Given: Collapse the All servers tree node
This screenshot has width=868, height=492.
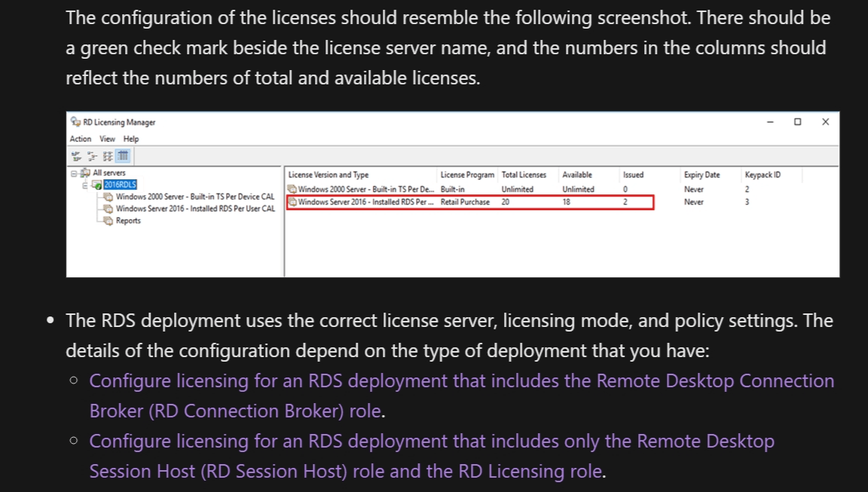Looking at the screenshot, I should 74,173.
